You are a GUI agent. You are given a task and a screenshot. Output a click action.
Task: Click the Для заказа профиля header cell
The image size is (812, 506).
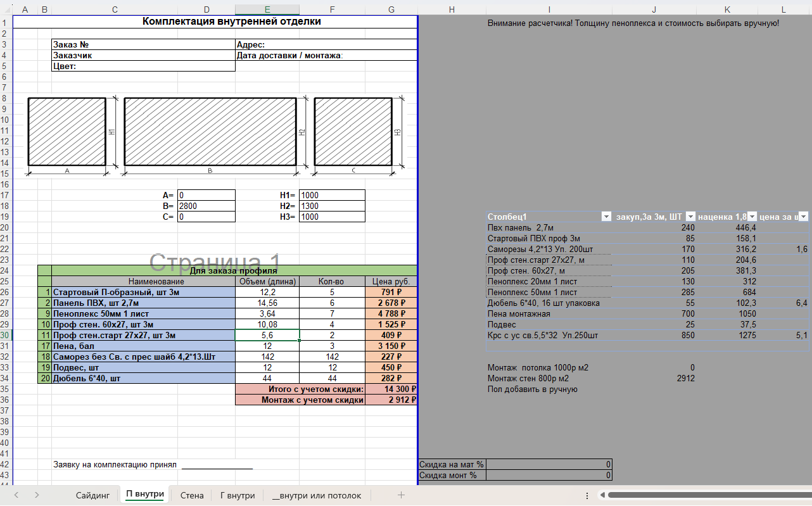point(234,270)
